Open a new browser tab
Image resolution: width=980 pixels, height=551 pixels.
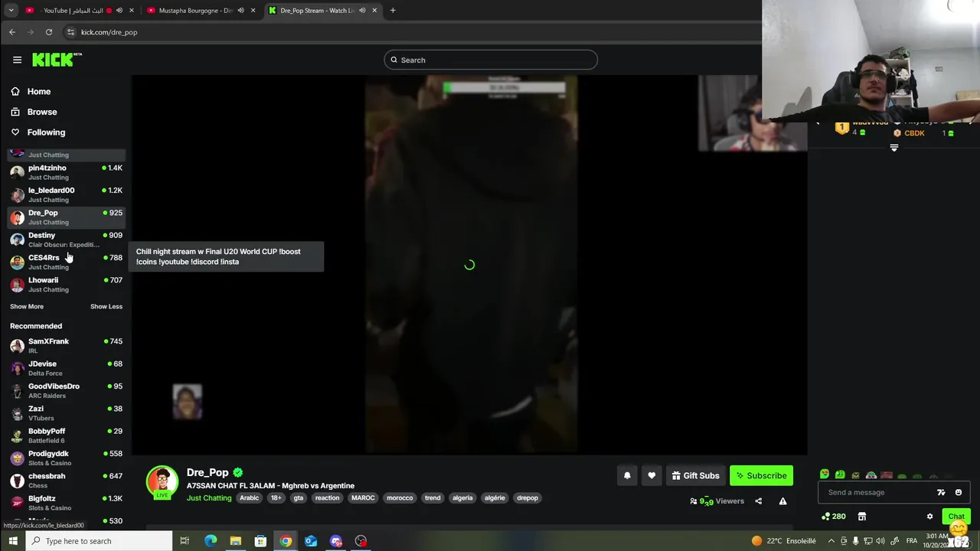click(x=393, y=11)
